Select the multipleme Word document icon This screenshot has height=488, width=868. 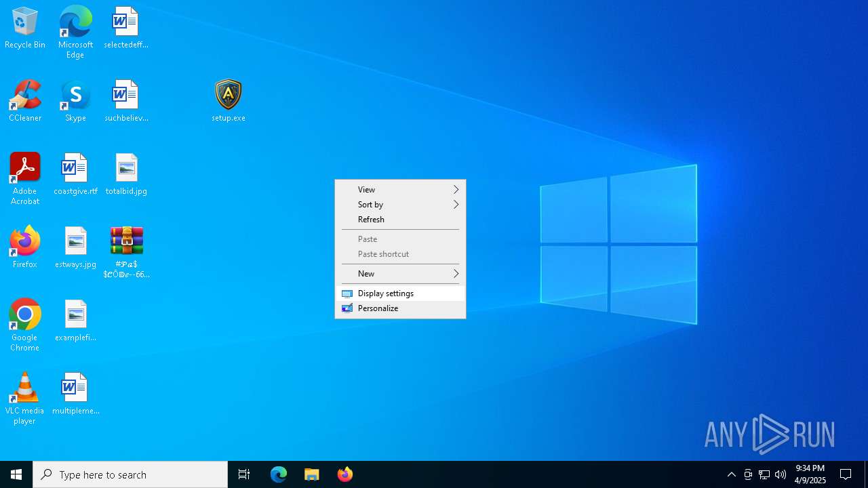75,394
